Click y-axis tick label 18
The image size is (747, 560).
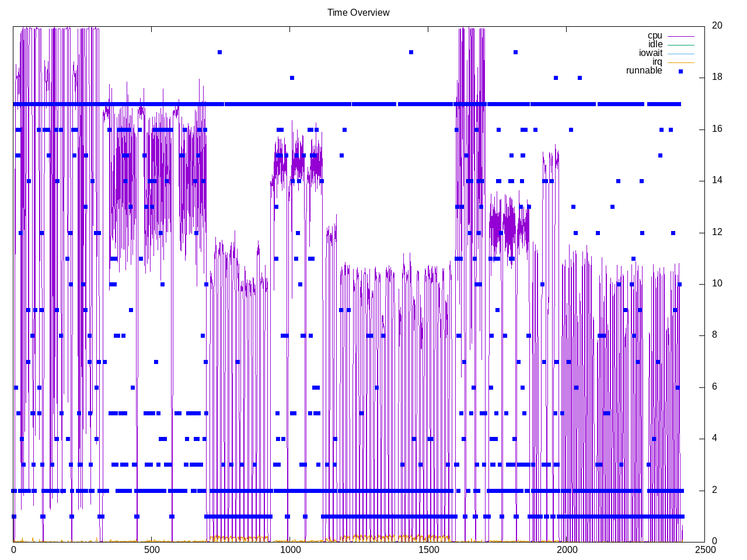(717, 77)
